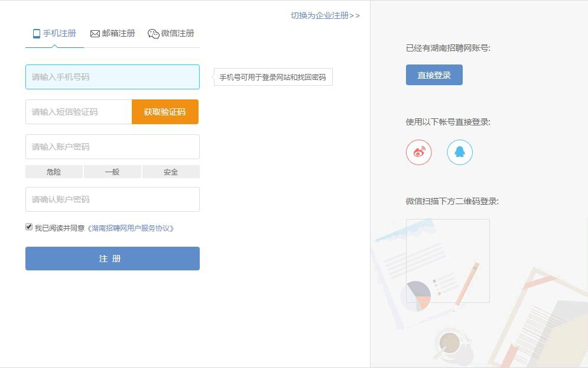Click the blue 注册 submit button
The width and height of the screenshot is (588, 368).
click(112, 259)
